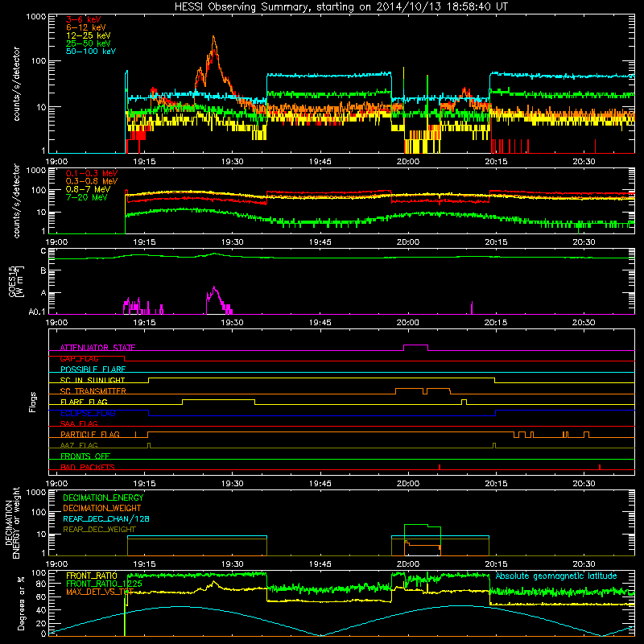
Task: Click counts/s/detector label of top plot
Action: [x=16, y=84]
